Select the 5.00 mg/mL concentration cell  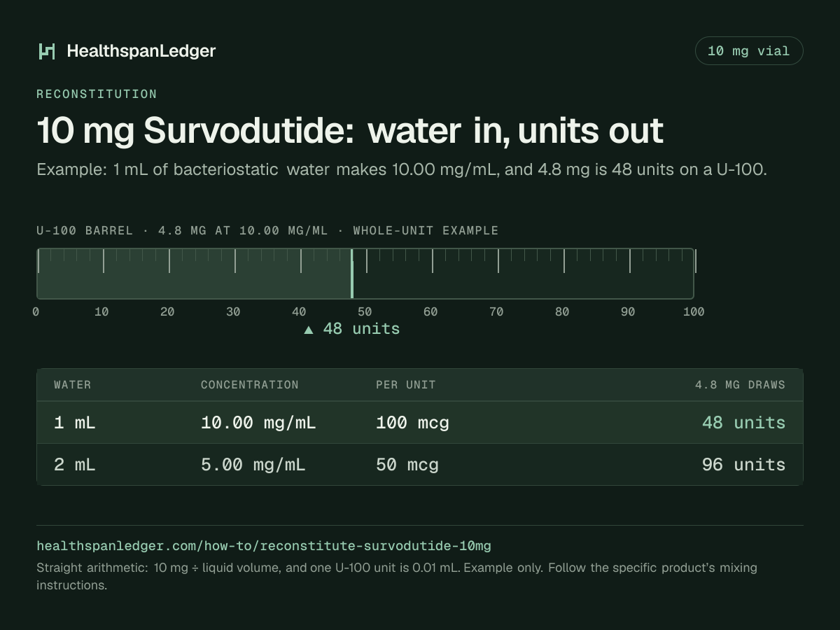click(253, 465)
